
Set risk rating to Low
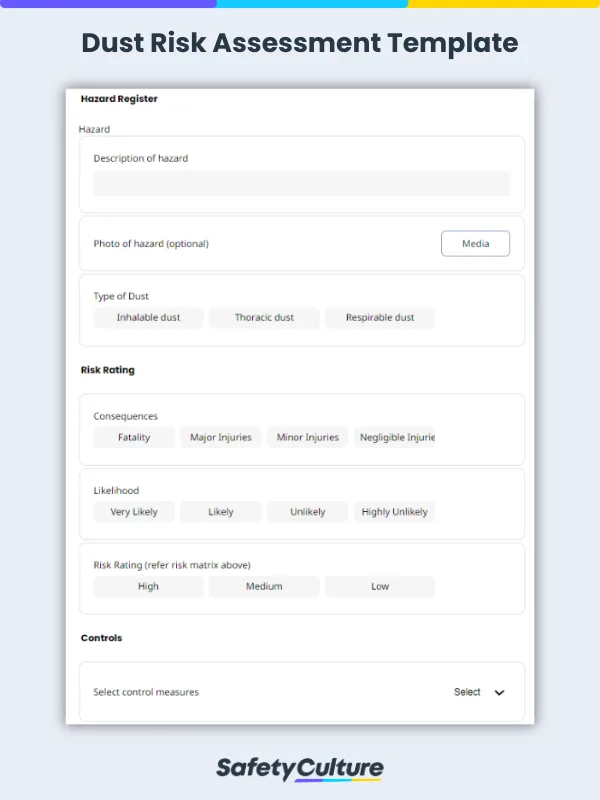pos(380,587)
